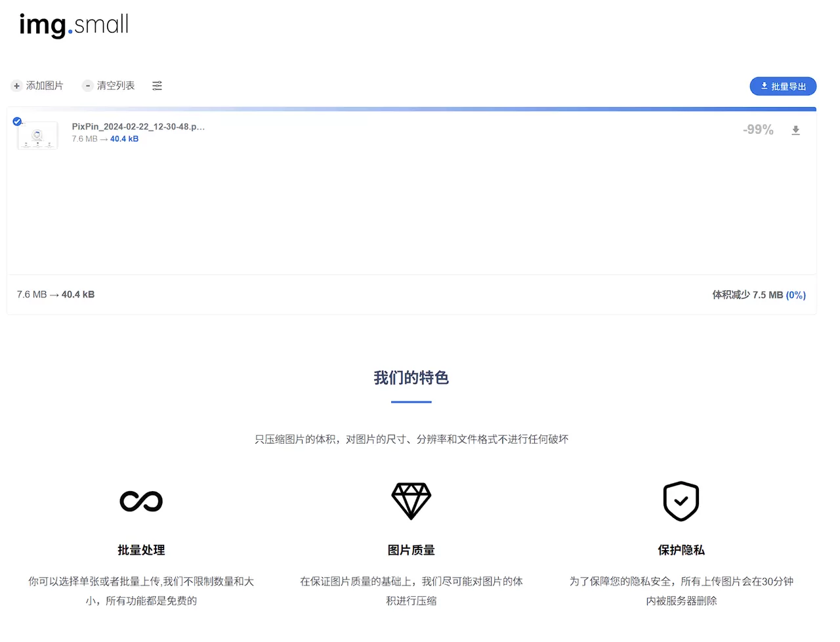Screen dimensions: 840x642
Task: Click the download arrow inside the 批量导出 button
Action: [764, 86]
